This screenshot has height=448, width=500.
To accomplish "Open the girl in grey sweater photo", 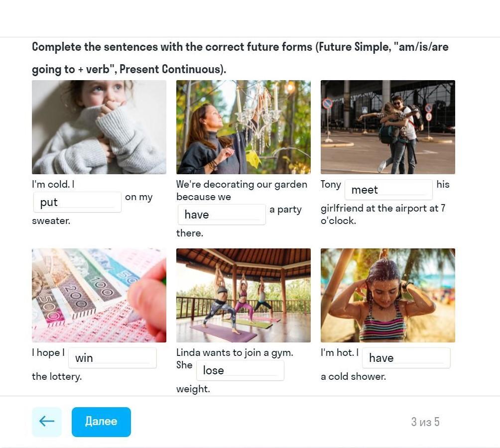I will (99, 127).
